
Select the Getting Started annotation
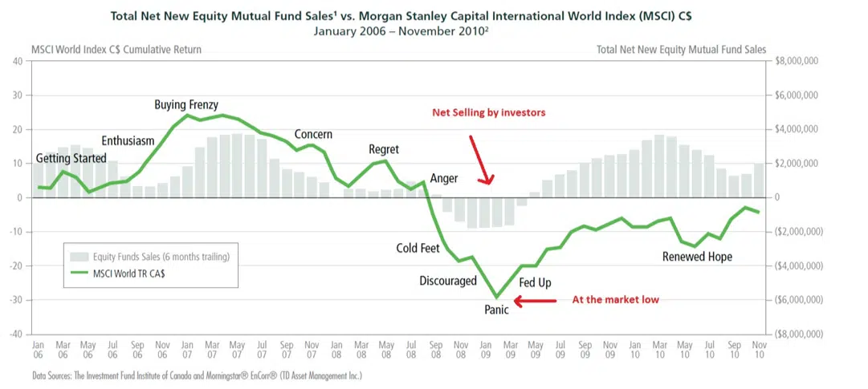click(71, 159)
